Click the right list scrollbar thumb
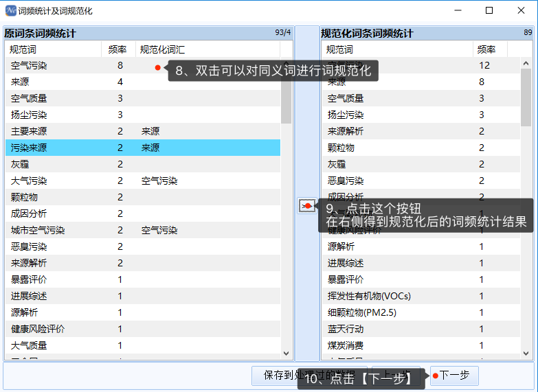The image size is (538, 392). (526, 97)
